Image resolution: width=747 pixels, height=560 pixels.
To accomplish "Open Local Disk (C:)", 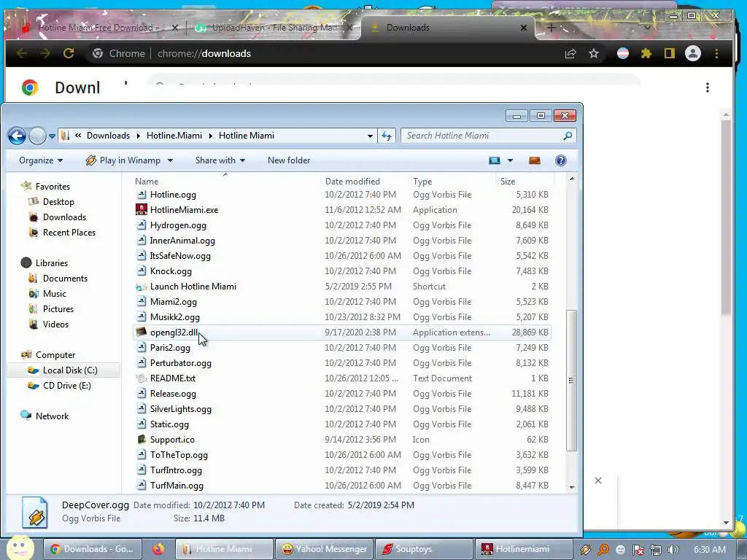I will coord(70,370).
